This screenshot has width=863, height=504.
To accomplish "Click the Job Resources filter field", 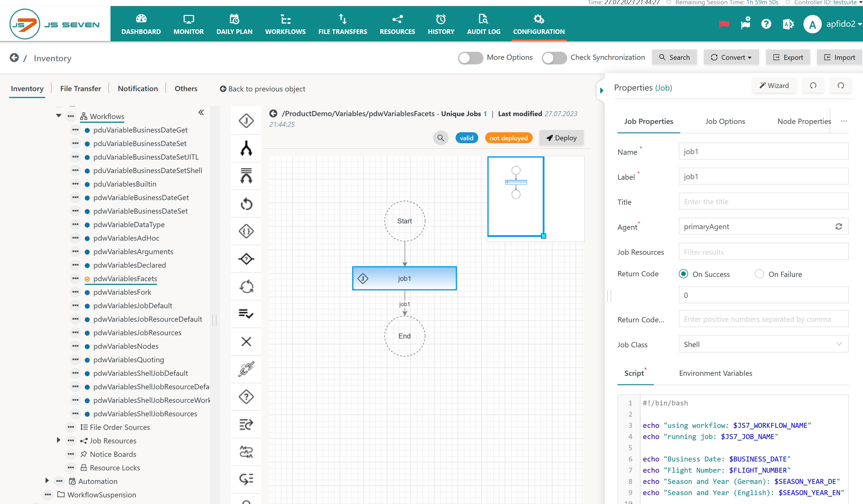I will 763,252.
